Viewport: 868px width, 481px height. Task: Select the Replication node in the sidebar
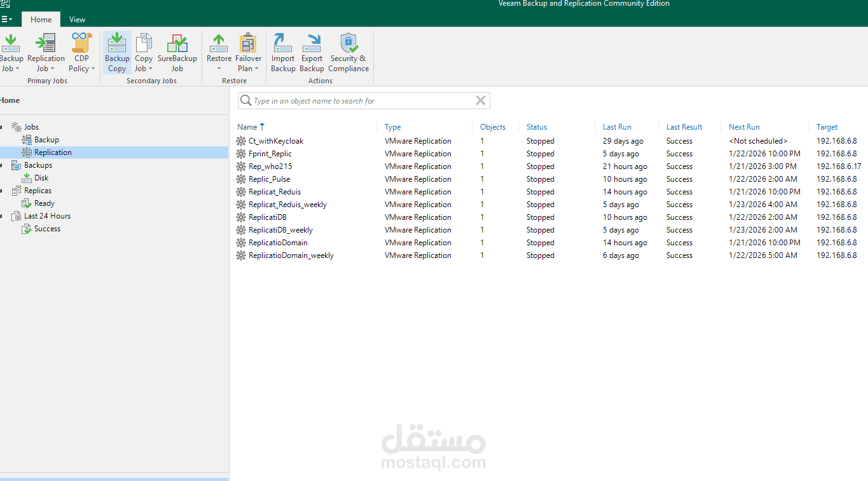click(x=53, y=152)
